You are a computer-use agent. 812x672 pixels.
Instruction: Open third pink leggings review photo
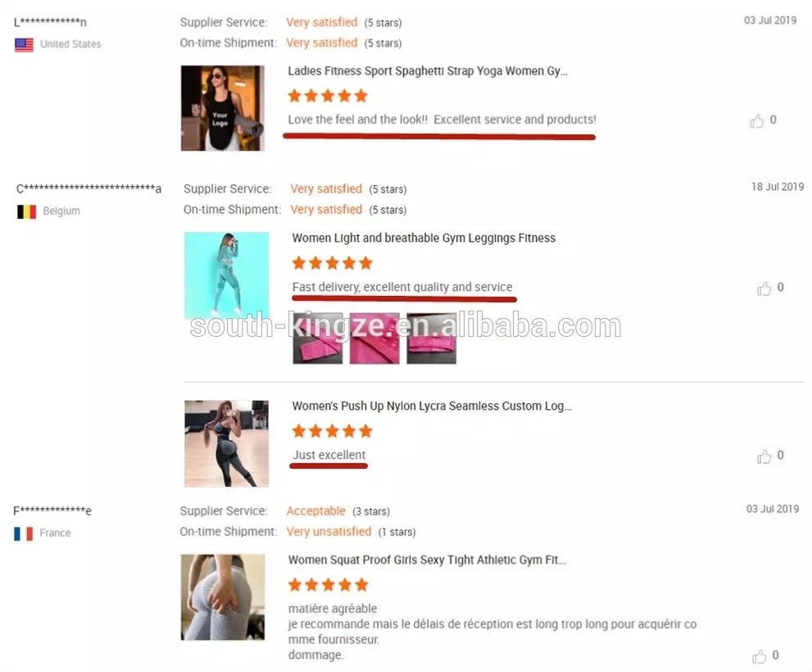coord(431,338)
